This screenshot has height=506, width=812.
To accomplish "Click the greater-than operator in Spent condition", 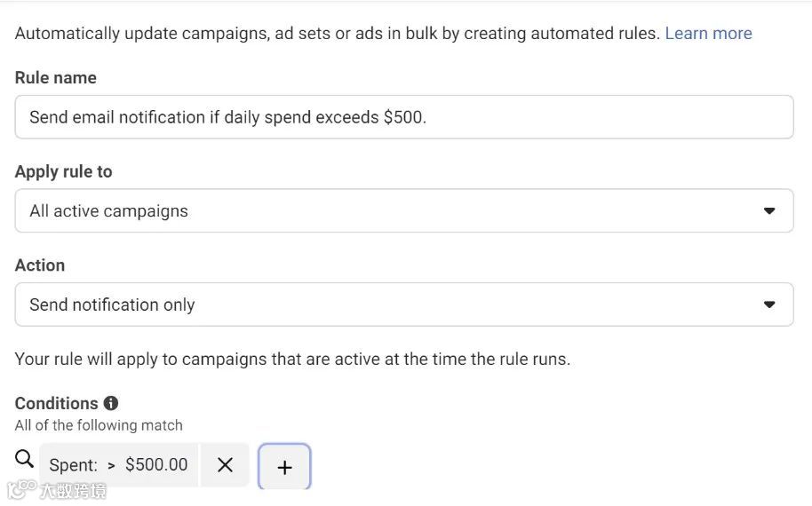I will tap(111, 465).
